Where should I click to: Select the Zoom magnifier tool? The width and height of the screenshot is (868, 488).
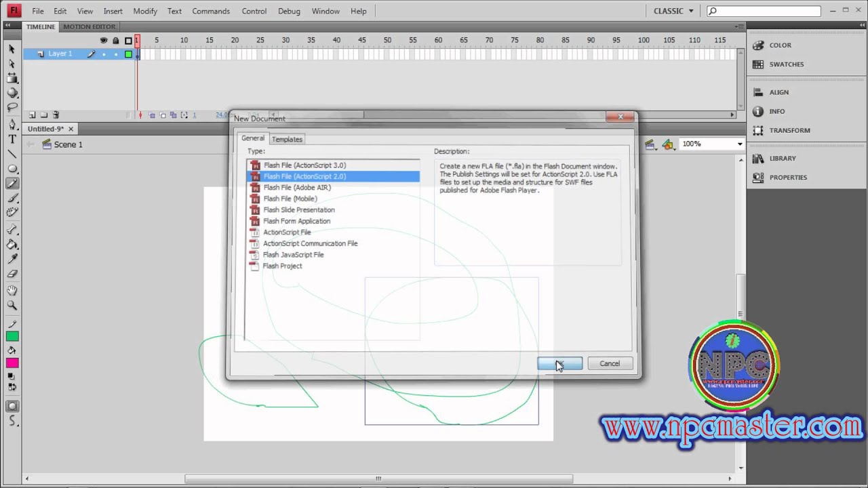[12, 306]
